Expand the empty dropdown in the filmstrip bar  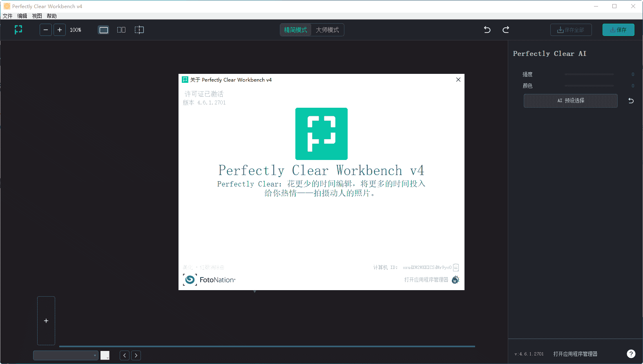click(x=66, y=355)
